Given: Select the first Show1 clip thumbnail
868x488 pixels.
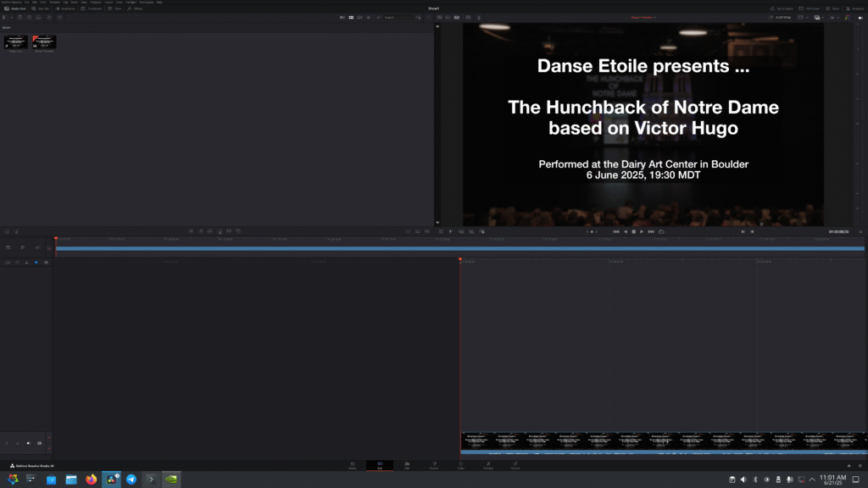Looking at the screenshot, I should pyautogui.click(x=15, y=42).
